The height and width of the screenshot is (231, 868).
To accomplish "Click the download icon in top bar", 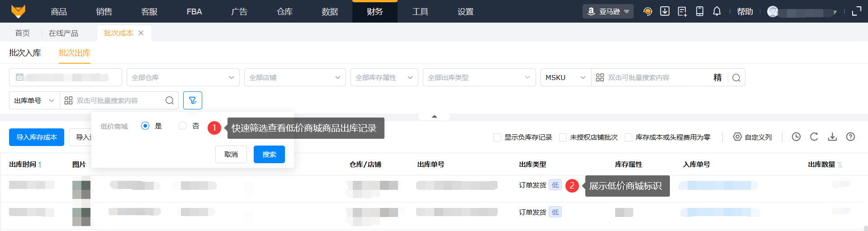I will tap(665, 11).
